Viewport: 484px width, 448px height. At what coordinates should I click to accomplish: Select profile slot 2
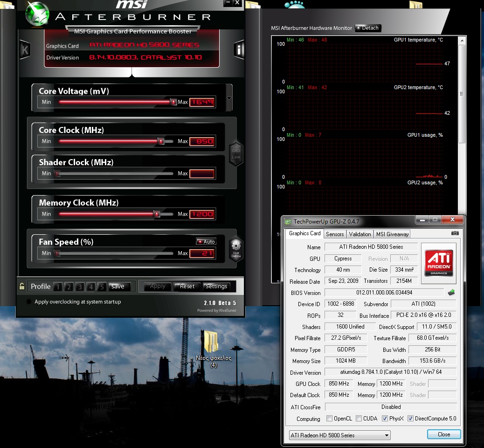click(69, 287)
